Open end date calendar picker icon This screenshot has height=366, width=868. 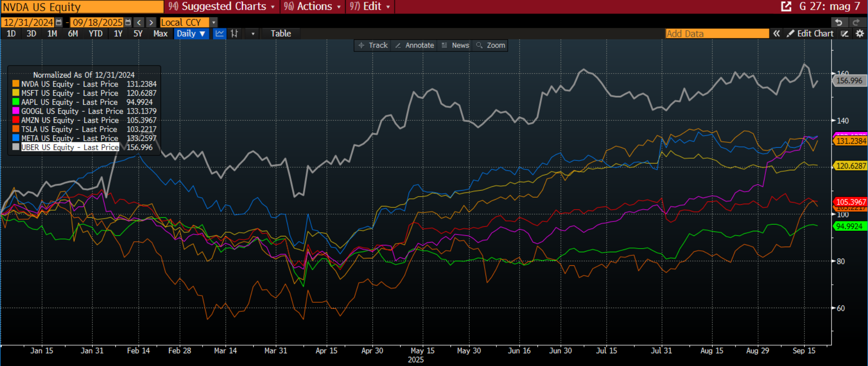point(128,22)
